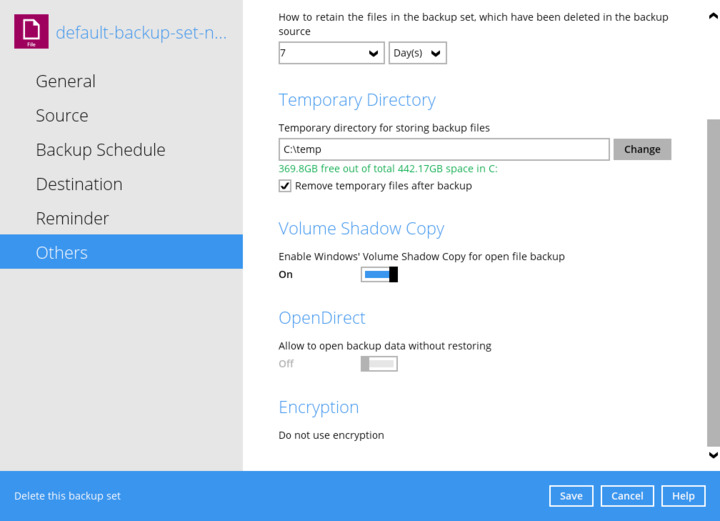Click the purple File backup set icon
Screen dimensions: 720x521
point(31,32)
